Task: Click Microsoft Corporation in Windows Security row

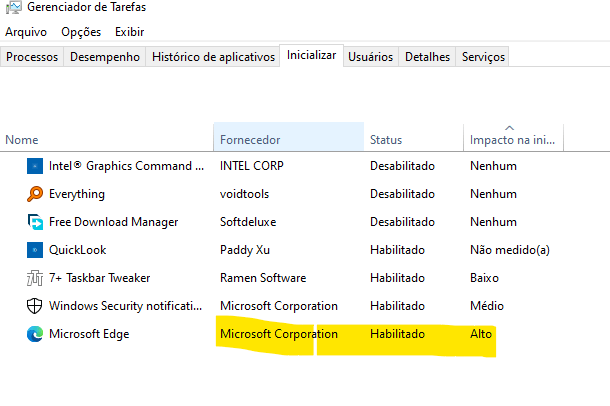Action: [279, 306]
